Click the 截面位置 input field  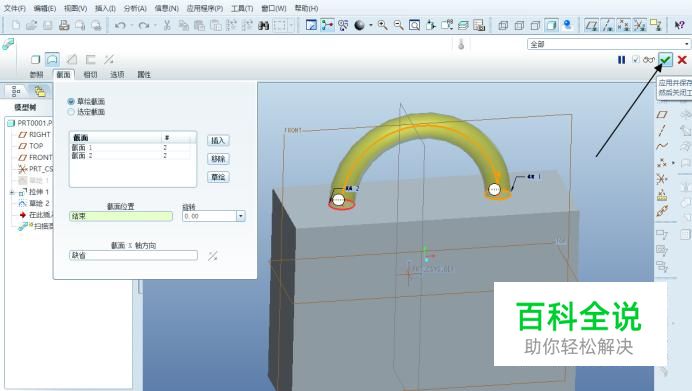point(121,216)
